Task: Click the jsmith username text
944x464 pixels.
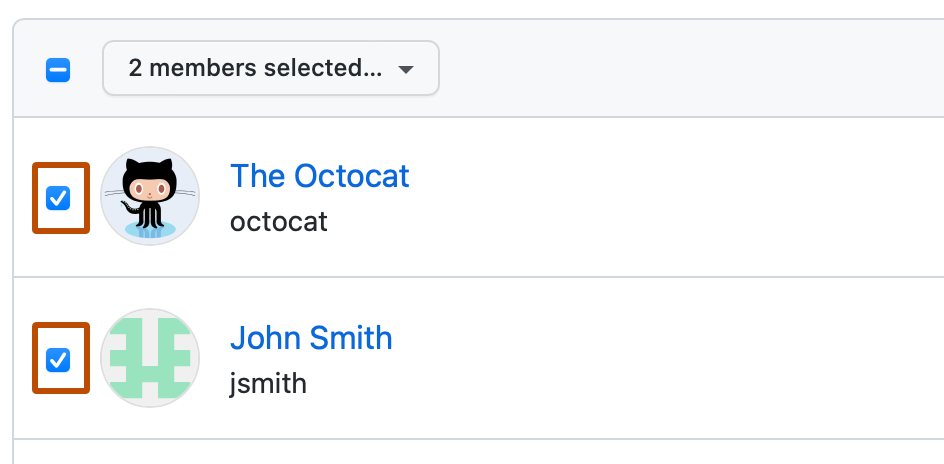Action: (268, 382)
